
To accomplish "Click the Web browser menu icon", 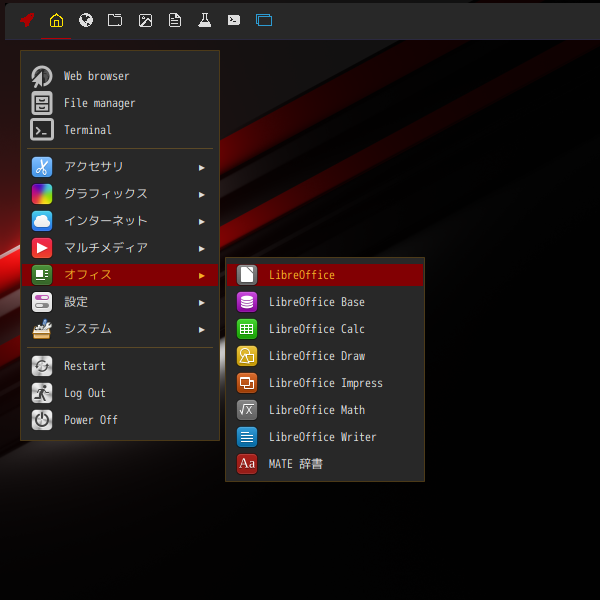I will coord(42,76).
